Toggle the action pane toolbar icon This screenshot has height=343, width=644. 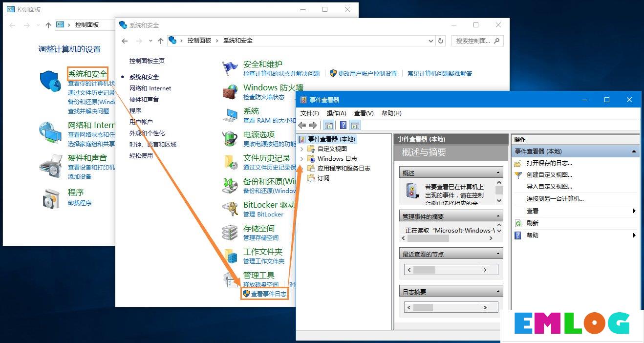[355, 126]
